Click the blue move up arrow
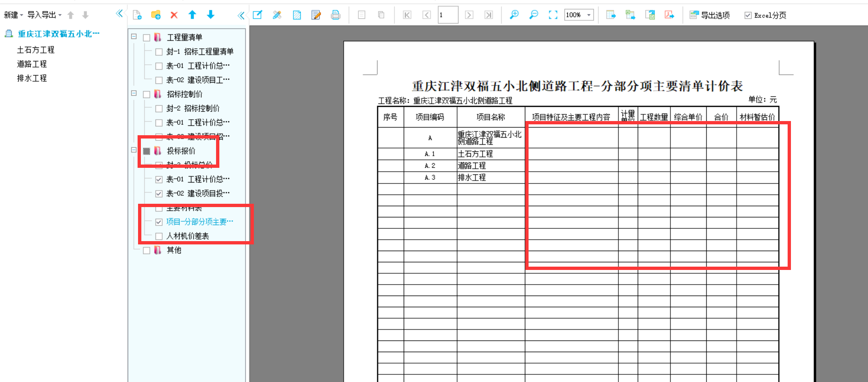Image resolution: width=868 pixels, height=382 pixels. click(x=192, y=15)
